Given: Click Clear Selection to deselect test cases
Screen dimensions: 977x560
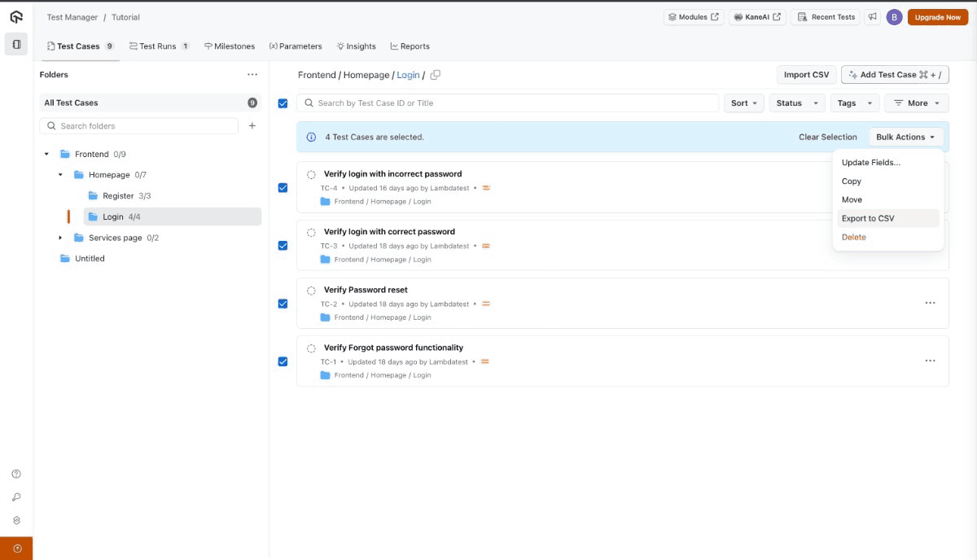Looking at the screenshot, I should pyautogui.click(x=827, y=137).
